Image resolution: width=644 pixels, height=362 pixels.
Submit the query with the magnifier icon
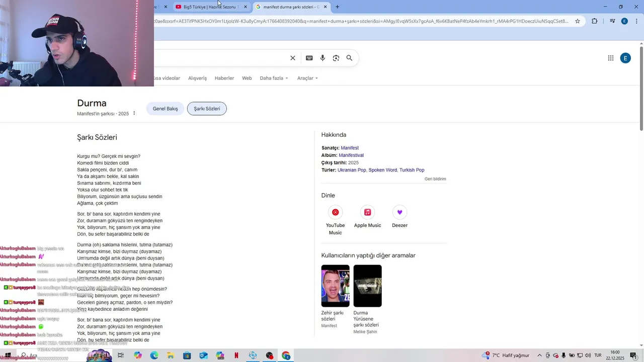[349, 58]
